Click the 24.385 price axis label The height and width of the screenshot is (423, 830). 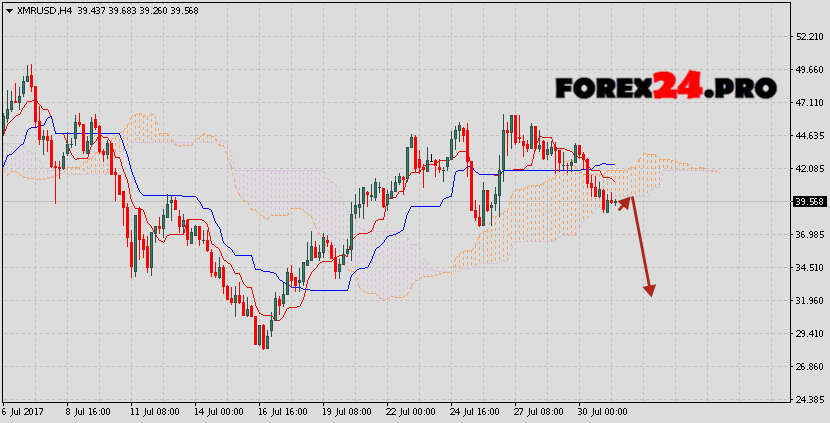[x=808, y=399]
